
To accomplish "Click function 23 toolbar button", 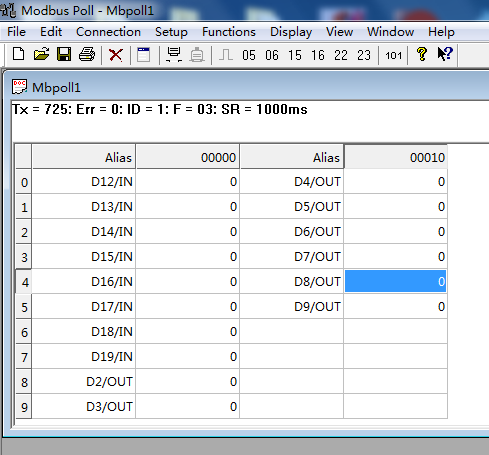I will coord(364,55).
